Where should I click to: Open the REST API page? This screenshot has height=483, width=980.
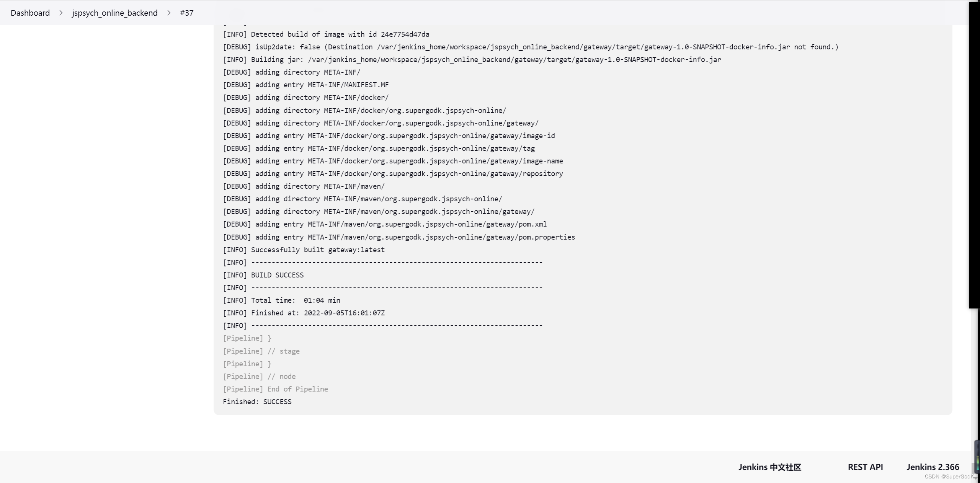click(865, 467)
